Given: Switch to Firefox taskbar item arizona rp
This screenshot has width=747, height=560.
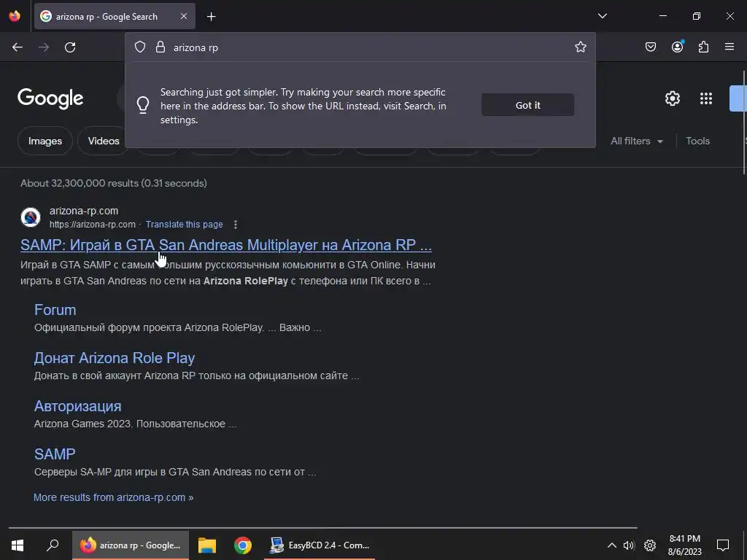Looking at the screenshot, I should tap(131, 545).
